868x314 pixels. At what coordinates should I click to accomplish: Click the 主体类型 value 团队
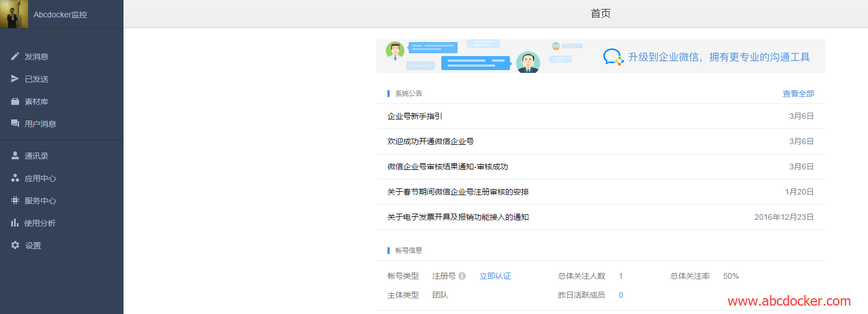tap(440, 295)
